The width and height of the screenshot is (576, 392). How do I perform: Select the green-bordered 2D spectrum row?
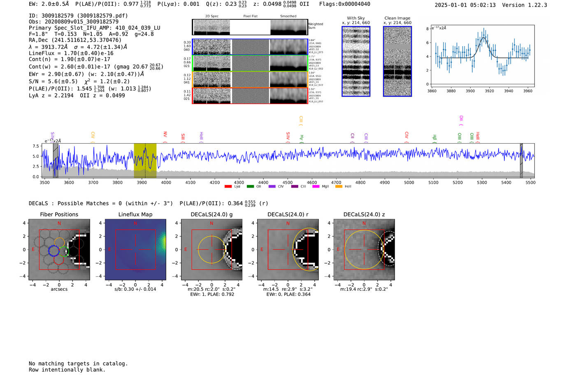[x=250, y=63]
